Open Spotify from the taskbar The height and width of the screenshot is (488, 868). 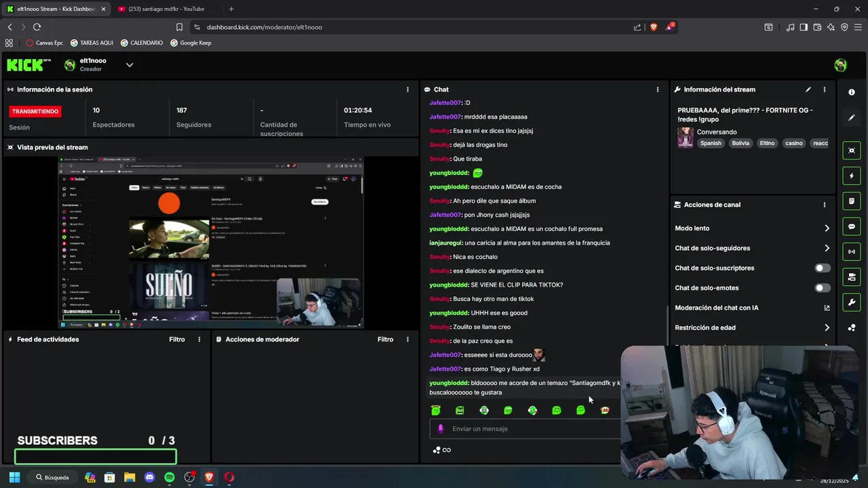coord(170,477)
